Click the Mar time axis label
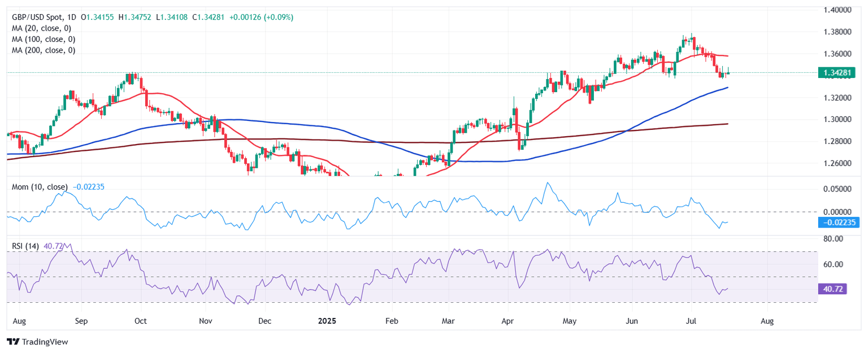This screenshot has width=868, height=353. coord(449,321)
